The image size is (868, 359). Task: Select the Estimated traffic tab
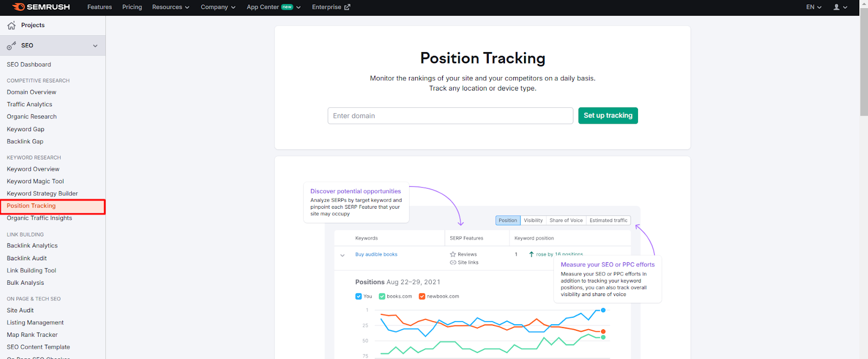tap(608, 220)
